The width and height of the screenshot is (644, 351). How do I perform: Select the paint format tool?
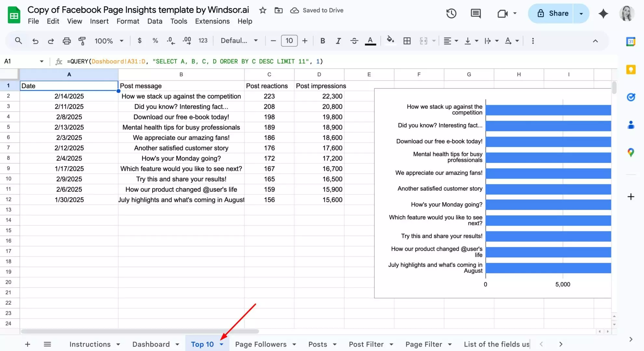(x=82, y=41)
